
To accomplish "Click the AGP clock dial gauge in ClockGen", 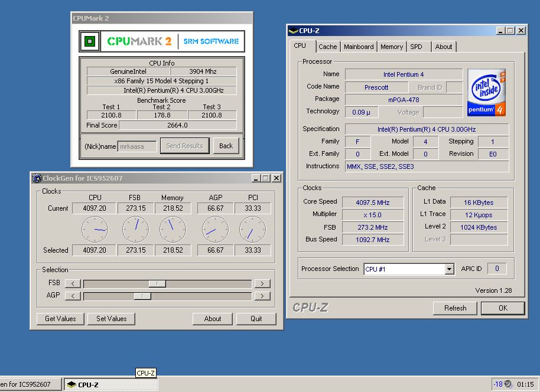I will (215, 229).
